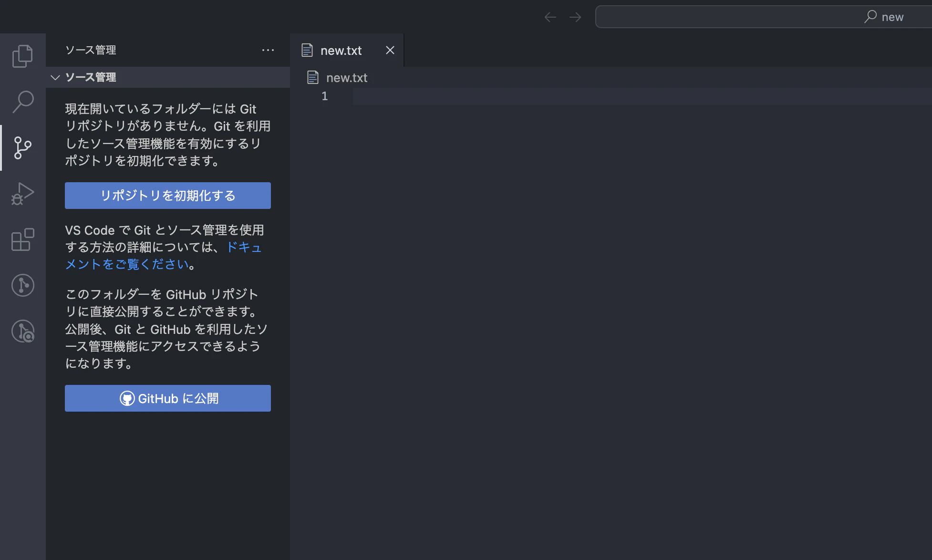Click the ソース管理 panel title text
The width and height of the screenshot is (932, 560).
(x=91, y=50)
